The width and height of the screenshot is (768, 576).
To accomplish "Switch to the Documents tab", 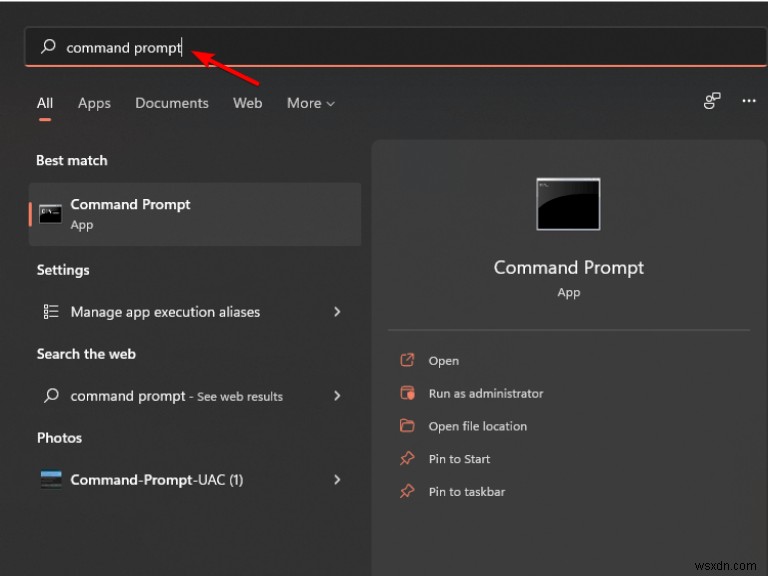I will [172, 103].
